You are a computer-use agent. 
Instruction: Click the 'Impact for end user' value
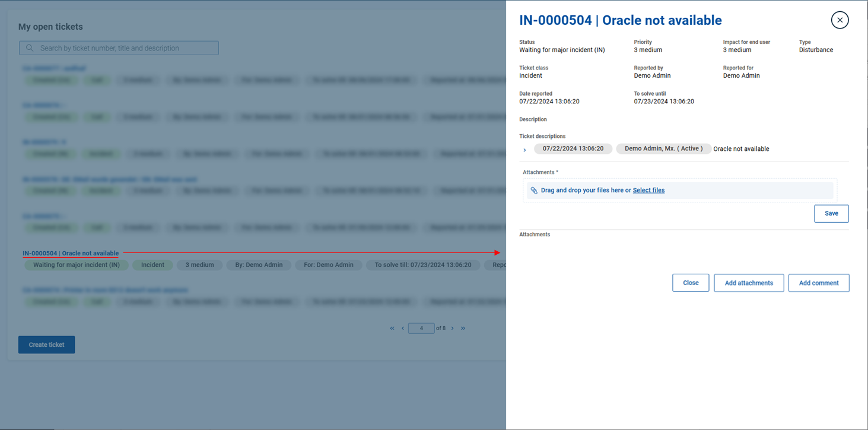point(737,50)
